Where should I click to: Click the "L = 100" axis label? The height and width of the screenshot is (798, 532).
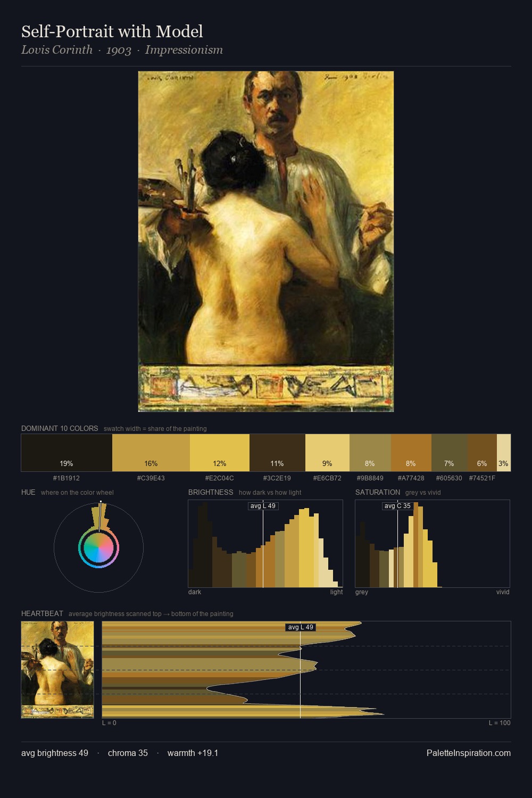[500, 722]
